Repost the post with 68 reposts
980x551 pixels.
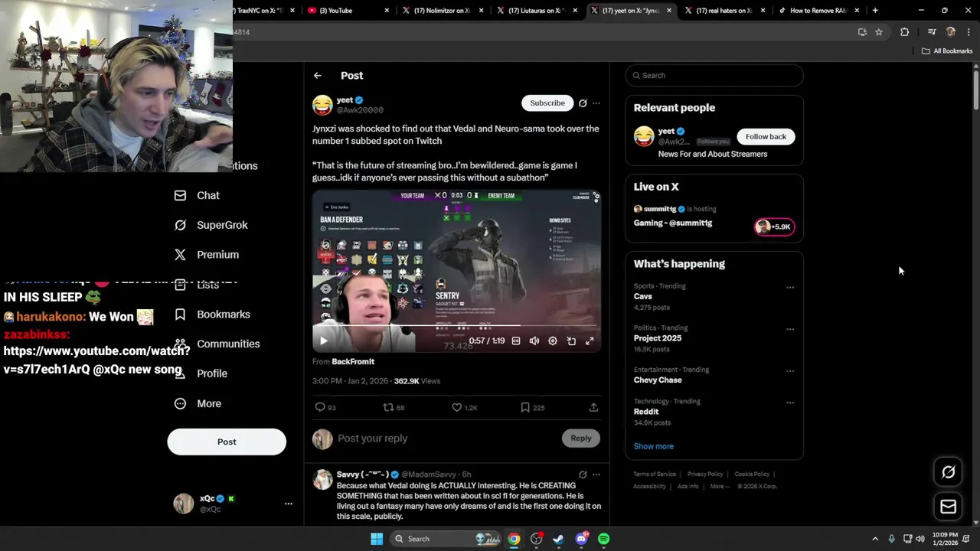(x=394, y=408)
